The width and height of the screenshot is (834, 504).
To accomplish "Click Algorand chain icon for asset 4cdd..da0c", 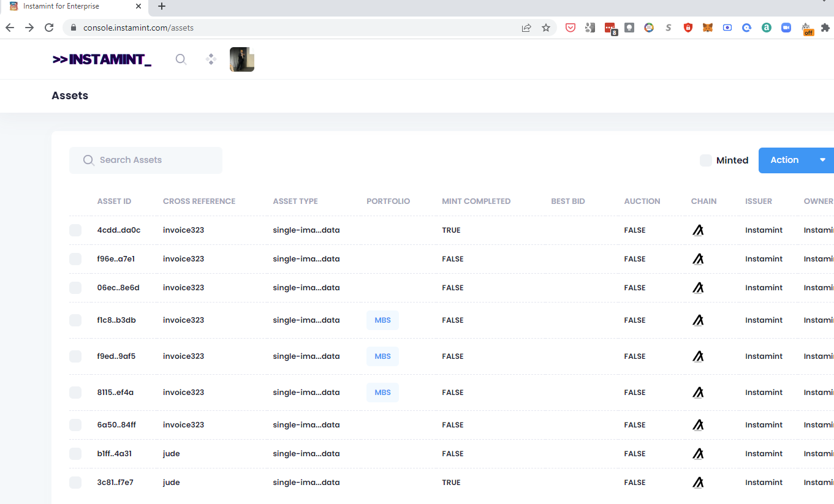I will point(698,230).
